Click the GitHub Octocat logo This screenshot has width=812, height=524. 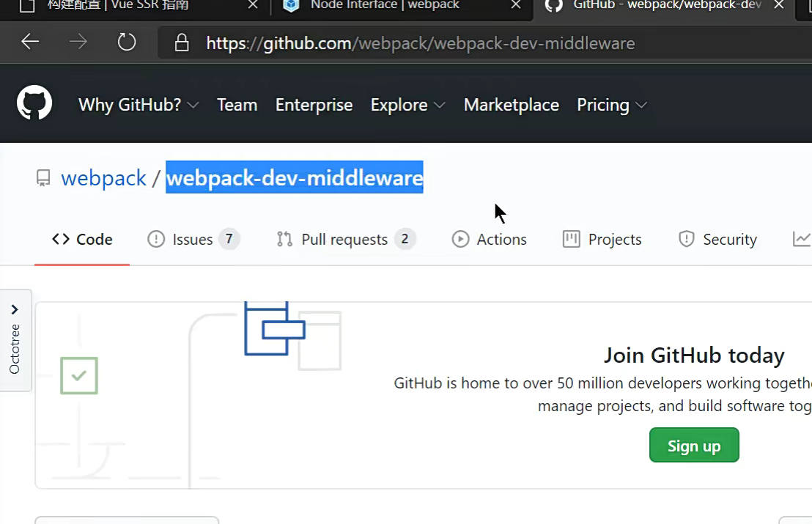click(34, 103)
